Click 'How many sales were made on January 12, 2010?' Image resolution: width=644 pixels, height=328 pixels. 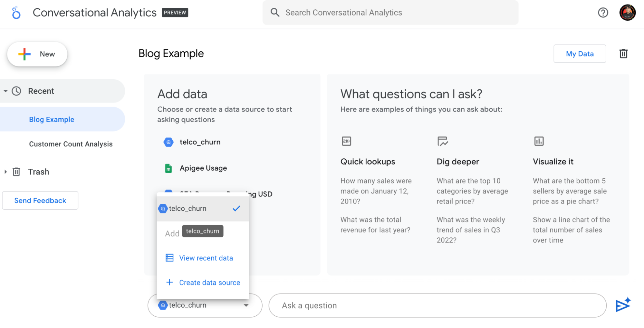point(376,191)
